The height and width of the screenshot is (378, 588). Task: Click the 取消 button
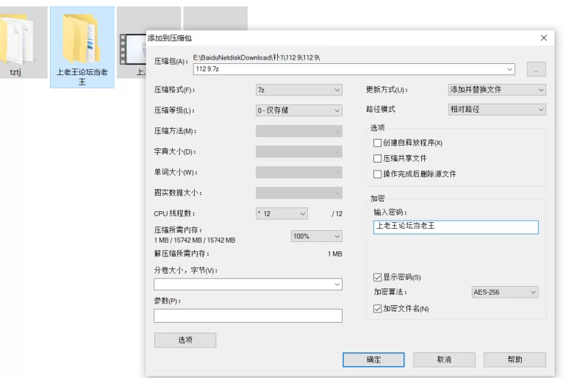444,360
